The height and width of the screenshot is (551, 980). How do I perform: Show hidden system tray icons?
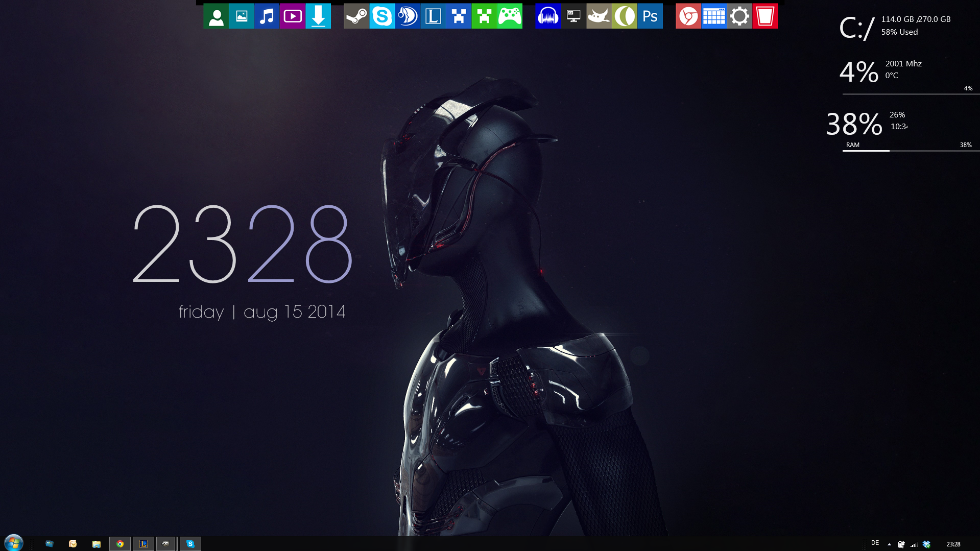coord(889,544)
